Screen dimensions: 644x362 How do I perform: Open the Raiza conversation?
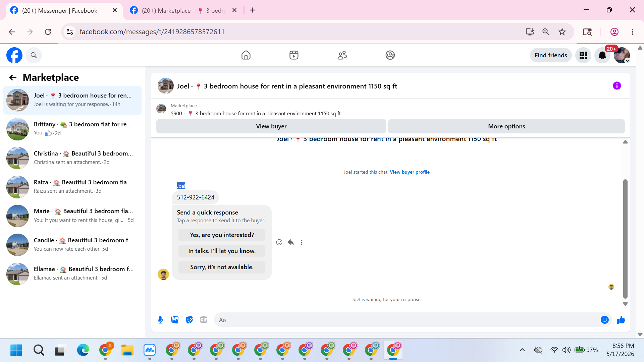click(x=72, y=187)
